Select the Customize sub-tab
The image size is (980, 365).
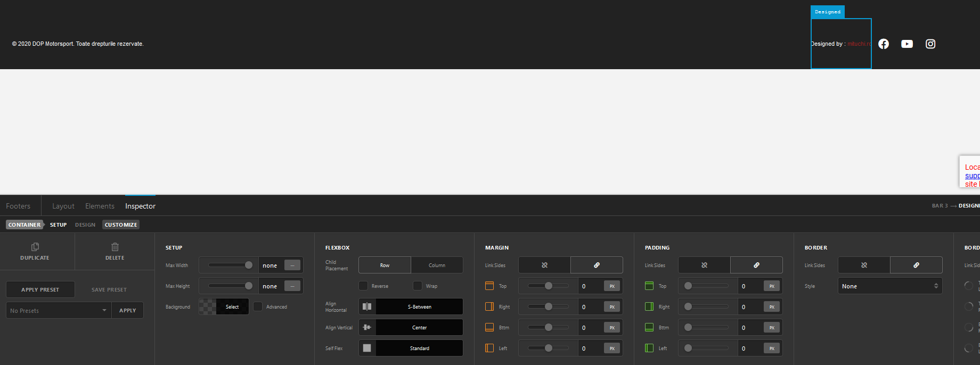[121, 225]
